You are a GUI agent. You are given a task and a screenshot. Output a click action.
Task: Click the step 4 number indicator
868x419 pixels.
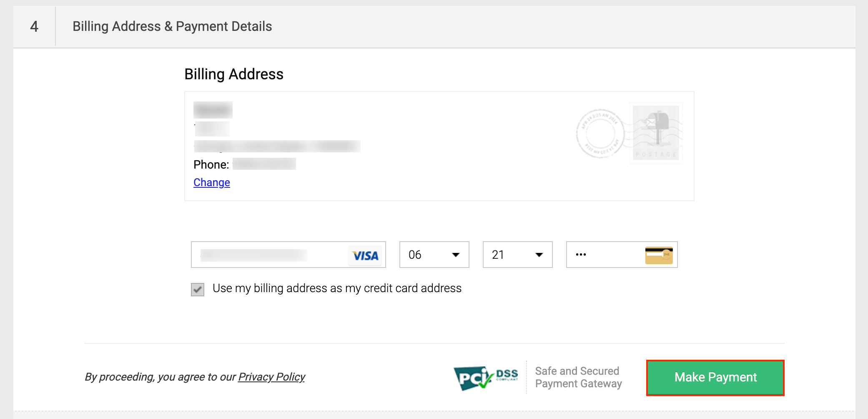click(34, 27)
